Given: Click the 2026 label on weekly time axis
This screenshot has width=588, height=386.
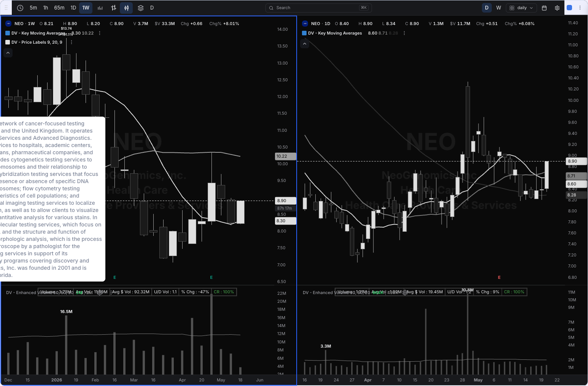Looking at the screenshot, I should 57,380.
